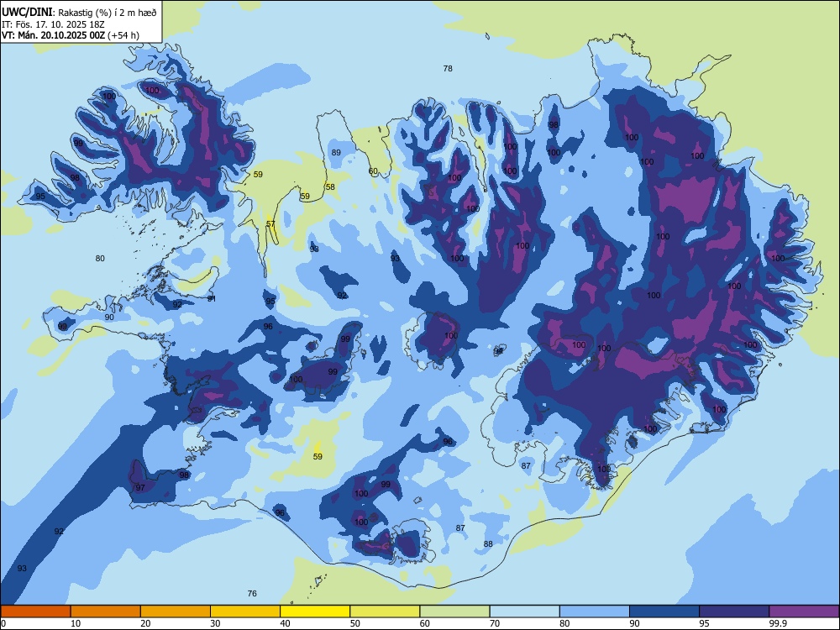Click the pale blue 70–80 legend swatch

525,612
